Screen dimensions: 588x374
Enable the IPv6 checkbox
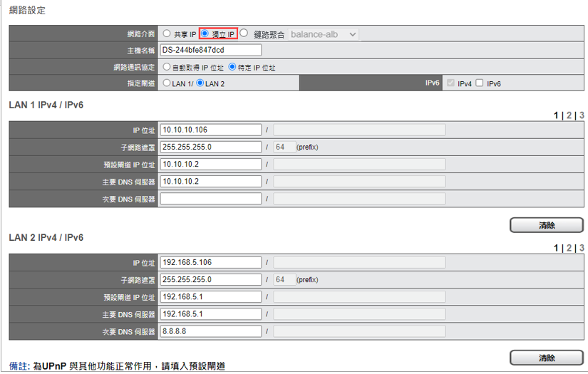pos(480,83)
